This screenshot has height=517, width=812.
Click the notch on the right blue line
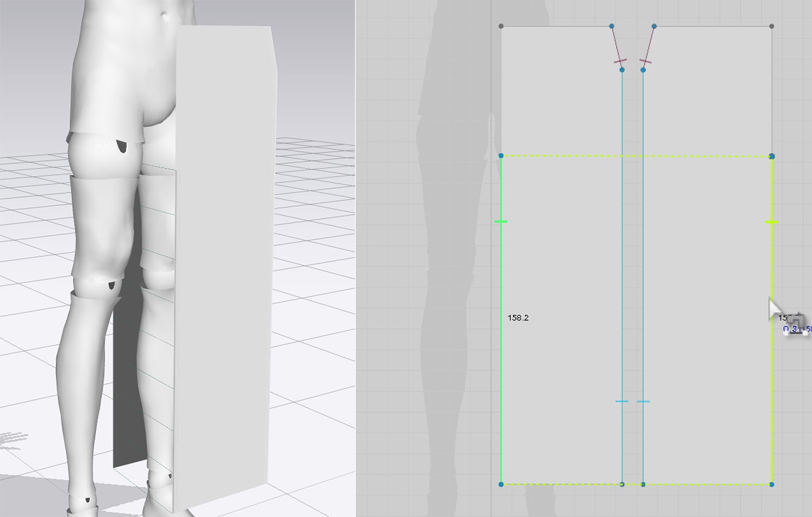click(643, 401)
